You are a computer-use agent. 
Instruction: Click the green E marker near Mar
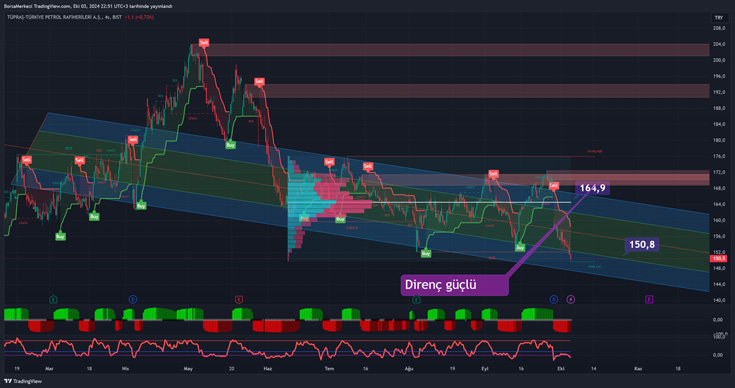point(53,299)
